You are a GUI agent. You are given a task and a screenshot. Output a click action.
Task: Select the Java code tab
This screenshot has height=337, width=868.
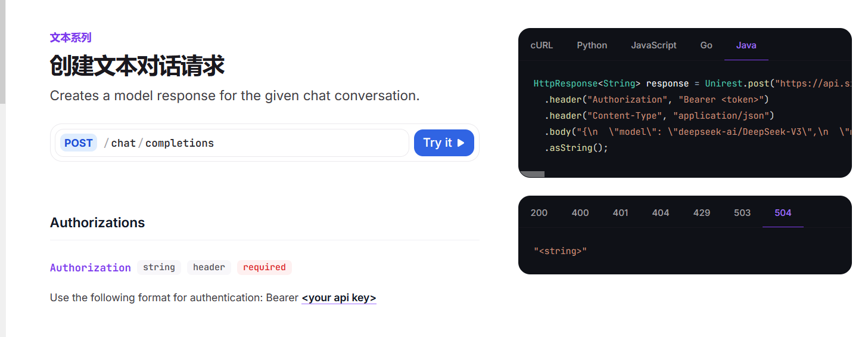(746, 45)
